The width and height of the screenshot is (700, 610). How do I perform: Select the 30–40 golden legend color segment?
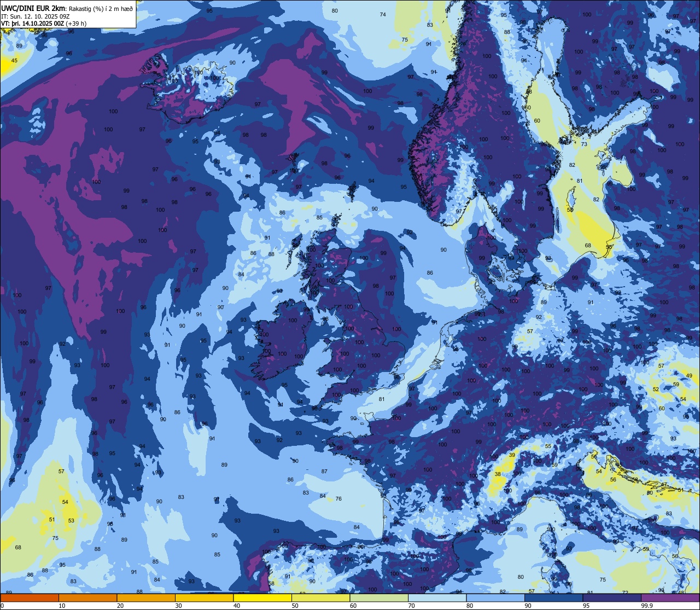pos(204,598)
